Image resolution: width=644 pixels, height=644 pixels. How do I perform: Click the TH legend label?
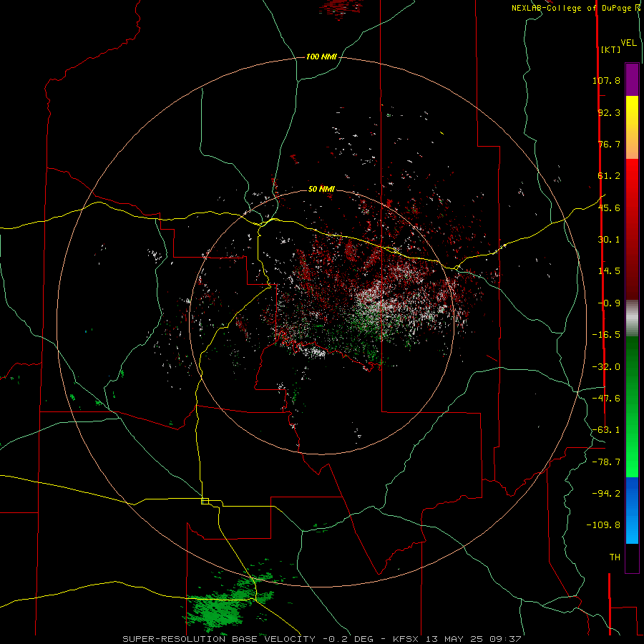tap(615, 557)
